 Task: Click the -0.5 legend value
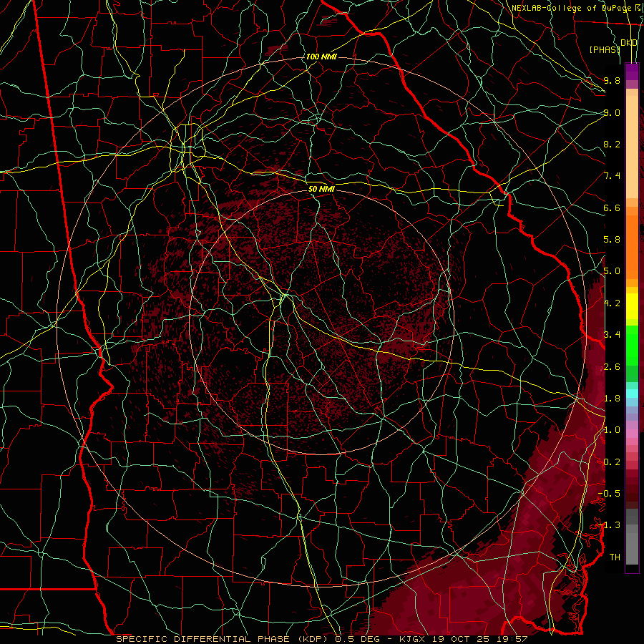(609, 494)
